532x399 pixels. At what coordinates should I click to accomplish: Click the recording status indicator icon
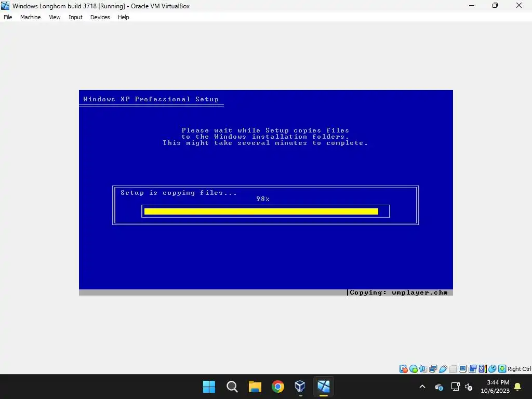click(472, 369)
